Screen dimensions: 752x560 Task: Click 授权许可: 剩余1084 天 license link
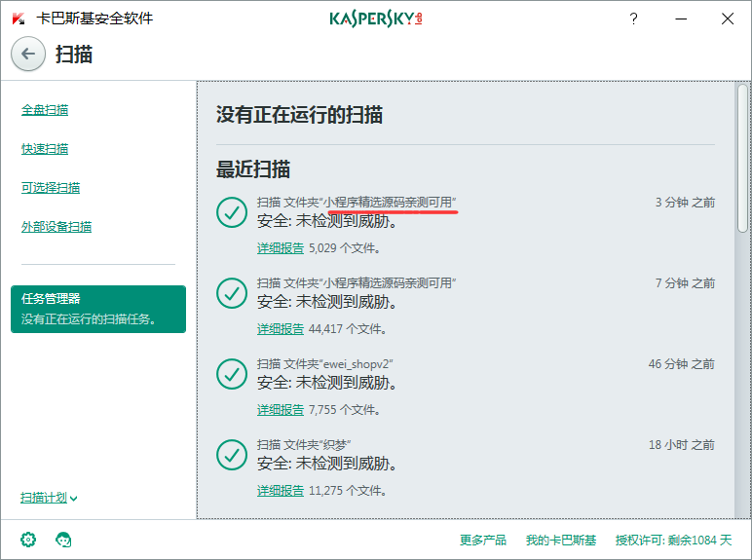(x=673, y=540)
